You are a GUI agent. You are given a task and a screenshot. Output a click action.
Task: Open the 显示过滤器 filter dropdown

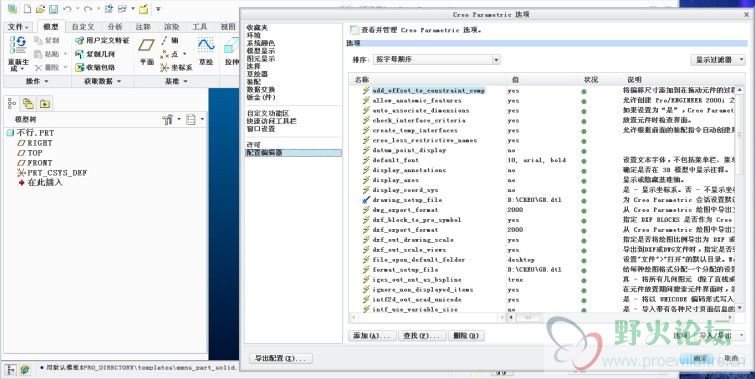[x=717, y=60]
